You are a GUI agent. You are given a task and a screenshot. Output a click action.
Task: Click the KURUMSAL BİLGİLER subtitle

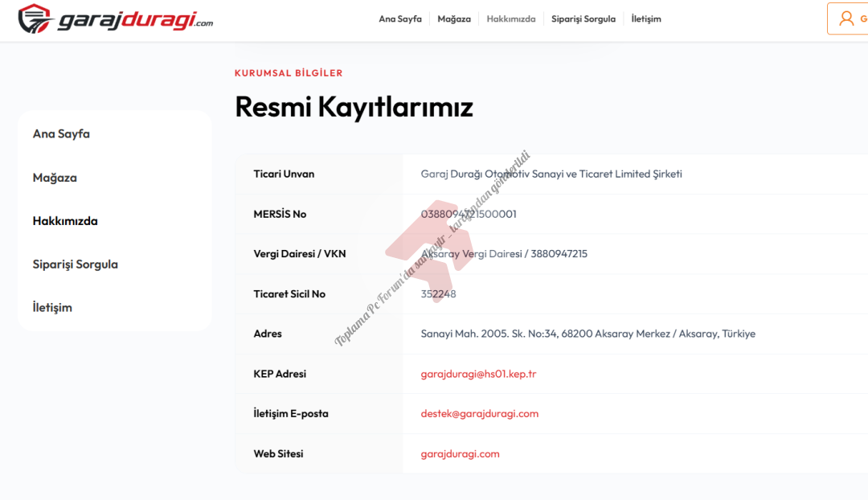point(289,73)
